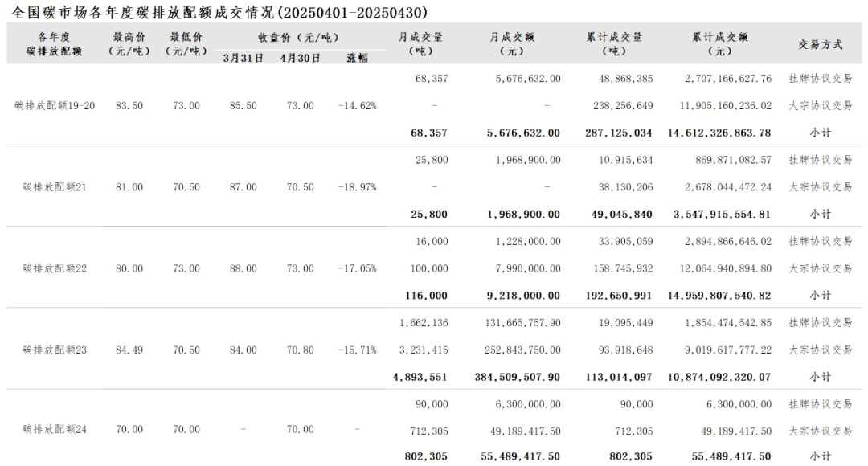Click the 最高价 column header
This screenshot has width=868, height=466.
(x=129, y=44)
